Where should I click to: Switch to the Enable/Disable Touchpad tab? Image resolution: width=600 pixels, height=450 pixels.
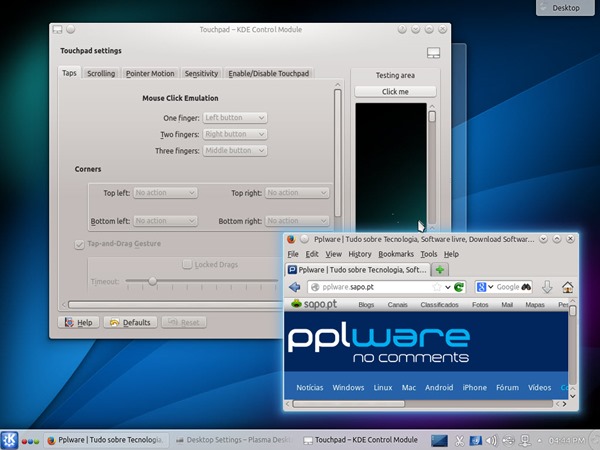pyautogui.click(x=269, y=73)
